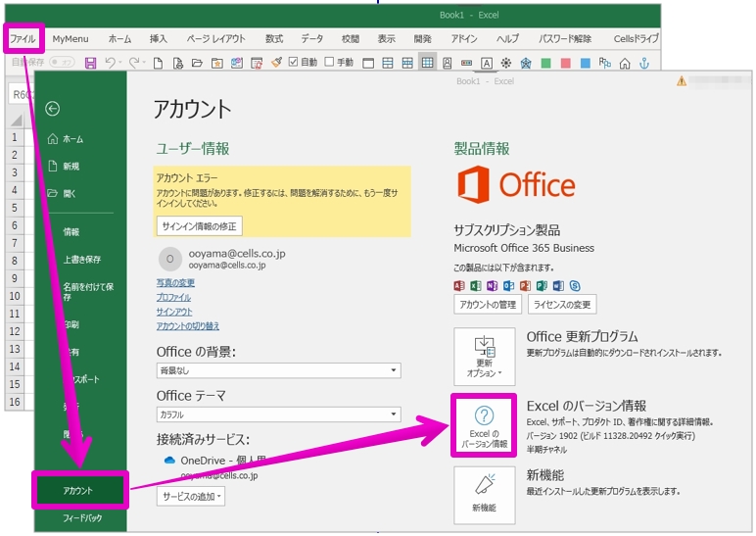Click the OneNote app icon under product info
This screenshot has height=536, width=756.
(492, 285)
